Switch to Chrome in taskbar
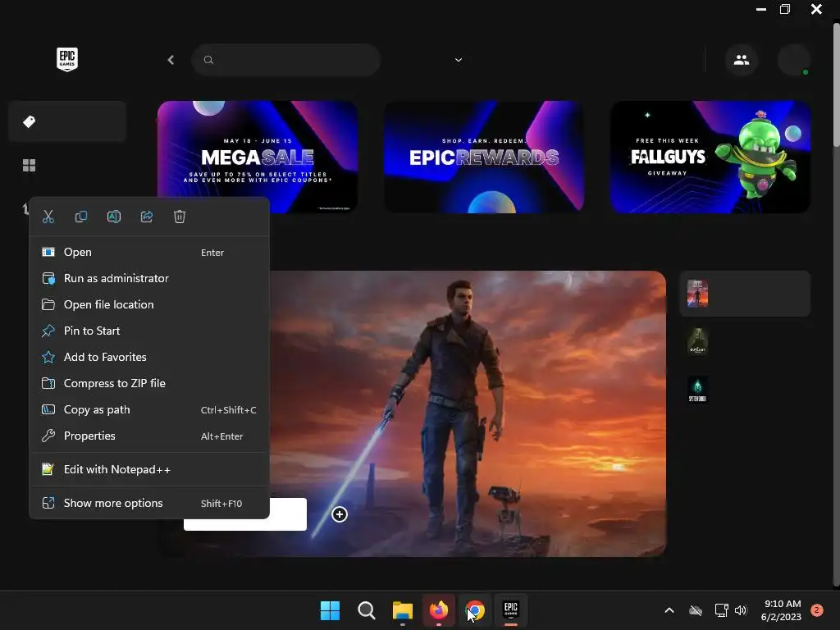The height and width of the screenshot is (630, 840). (x=475, y=610)
